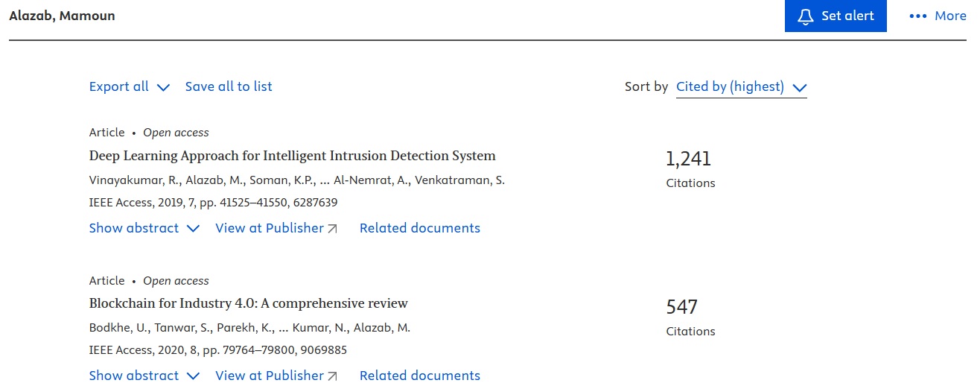Click the external-link arrow for the Blockchain article
The image size is (980, 386).
[333, 376]
